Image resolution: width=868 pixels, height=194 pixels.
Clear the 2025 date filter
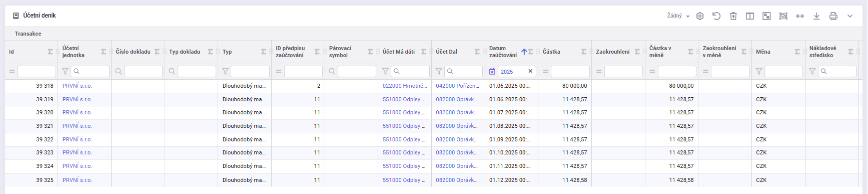(x=530, y=71)
